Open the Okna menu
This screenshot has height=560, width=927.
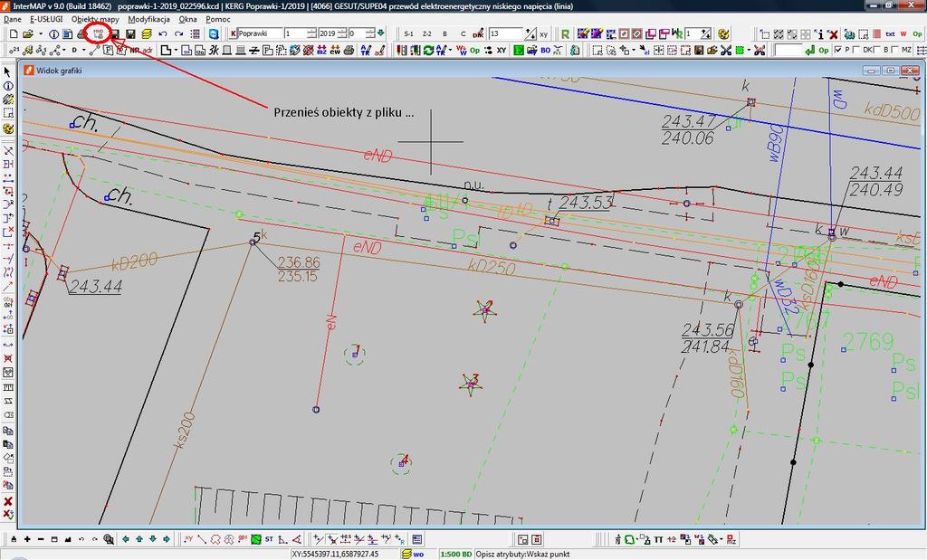tap(188, 19)
